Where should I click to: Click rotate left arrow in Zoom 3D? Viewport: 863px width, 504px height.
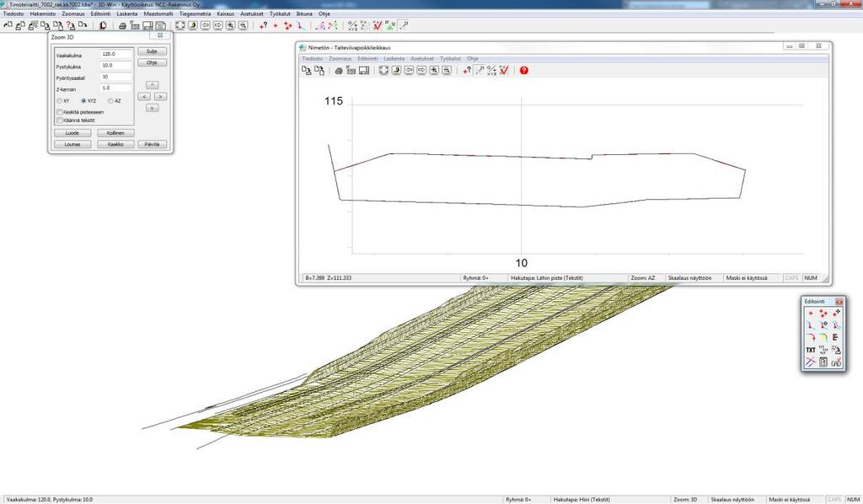(x=144, y=97)
